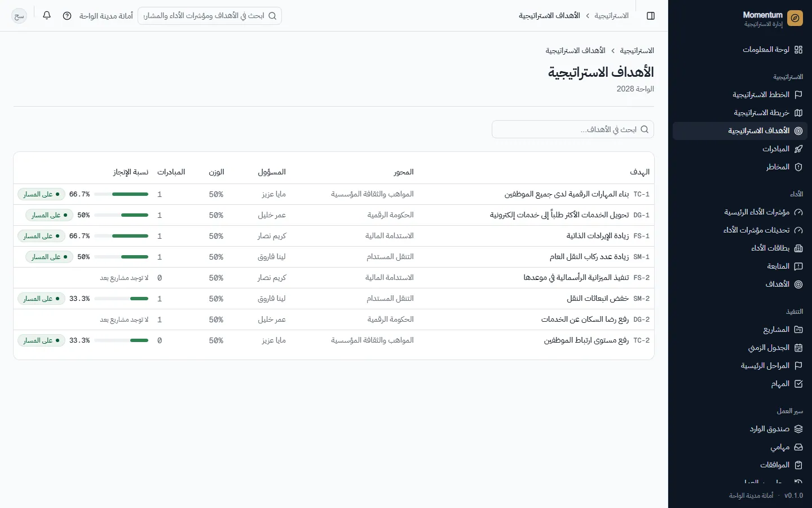Open goal DG-1 تحويل الخدمات
Image resolution: width=812 pixels, height=508 pixels.
click(x=559, y=215)
